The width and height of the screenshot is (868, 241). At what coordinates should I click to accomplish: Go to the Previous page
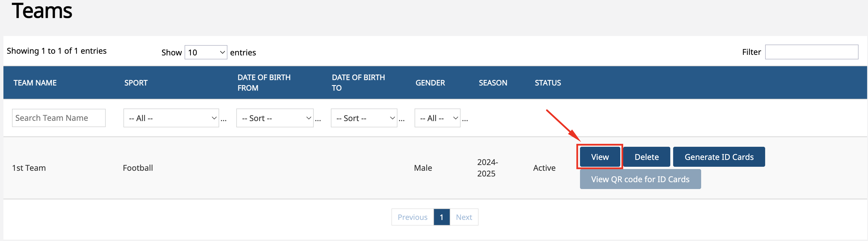coord(413,217)
